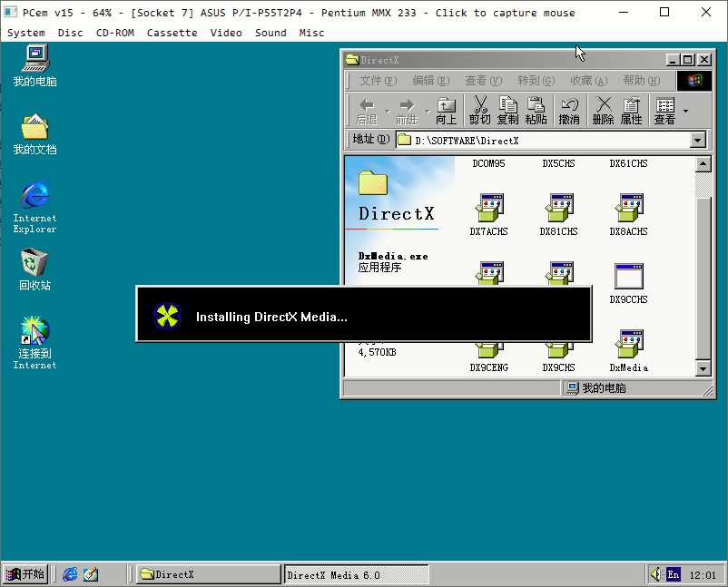The height and width of the screenshot is (587, 728).
Task: Go up one folder with 向上
Action: (x=447, y=111)
